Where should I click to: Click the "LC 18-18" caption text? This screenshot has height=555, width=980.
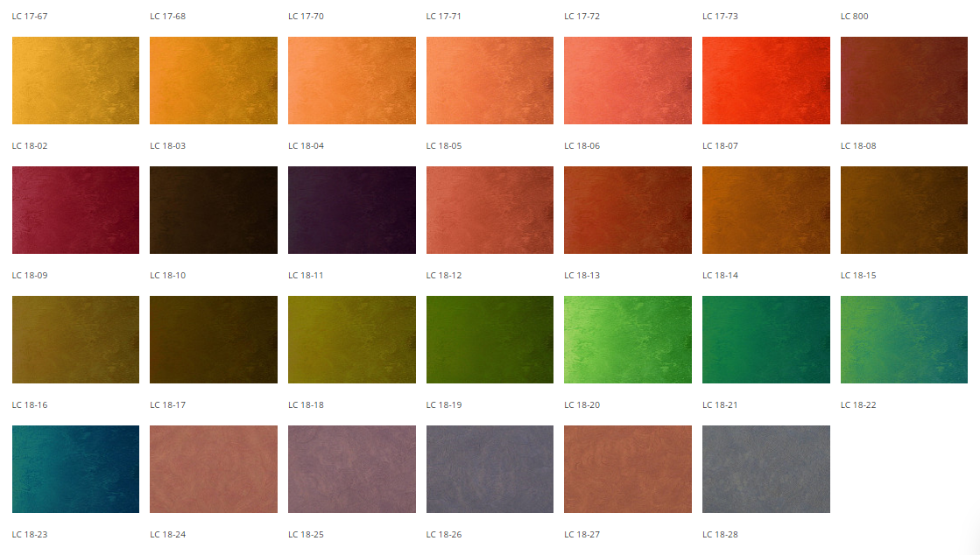tap(306, 405)
